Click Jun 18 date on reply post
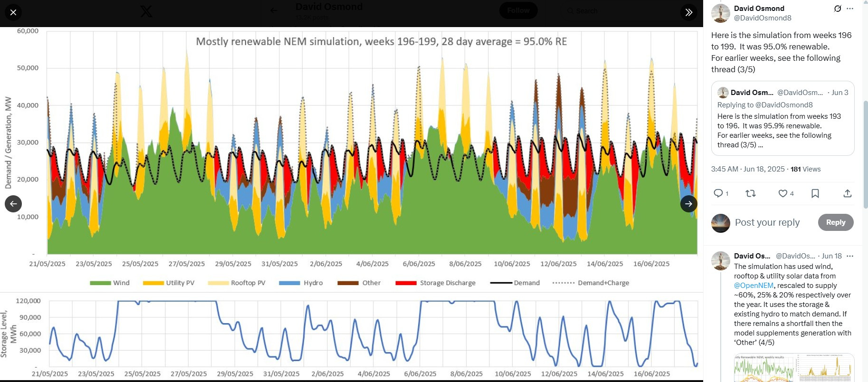 (x=832, y=256)
